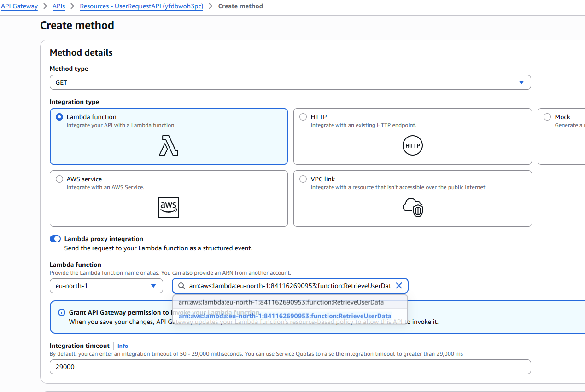This screenshot has height=392, width=585.
Task: Expand the eu-north-1 region dropdown
Action: [106, 286]
